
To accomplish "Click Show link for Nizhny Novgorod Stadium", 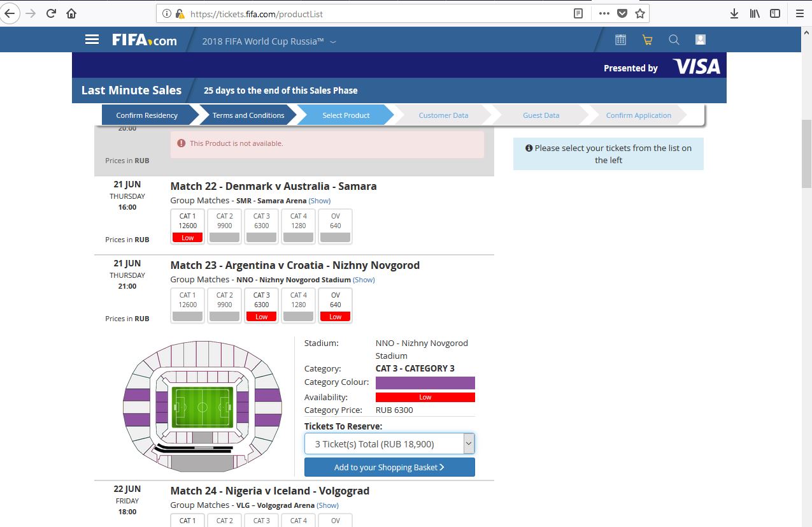I will [x=364, y=280].
